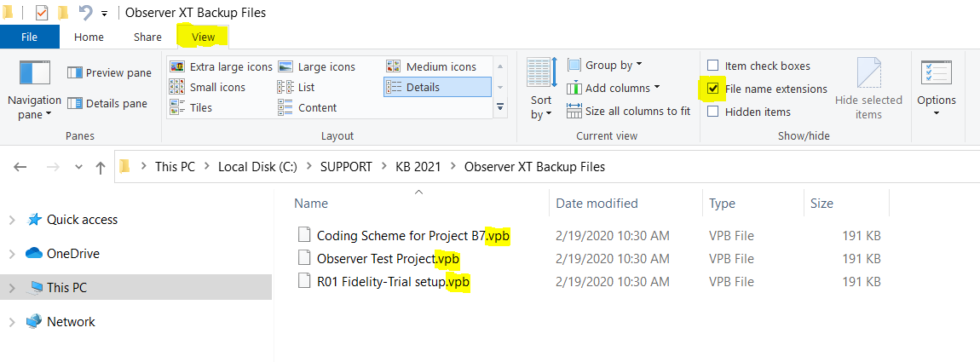
Task: Go forward to next folder
Action: point(53,167)
